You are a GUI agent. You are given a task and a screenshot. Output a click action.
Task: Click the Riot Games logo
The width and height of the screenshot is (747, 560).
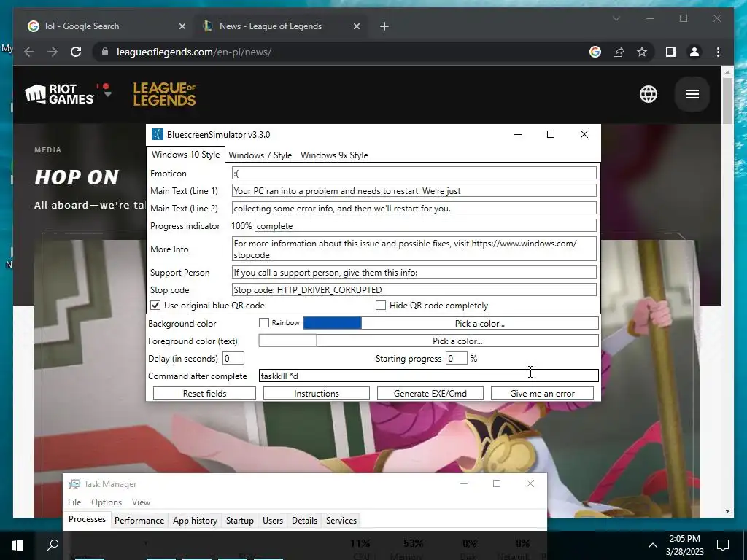(59, 94)
